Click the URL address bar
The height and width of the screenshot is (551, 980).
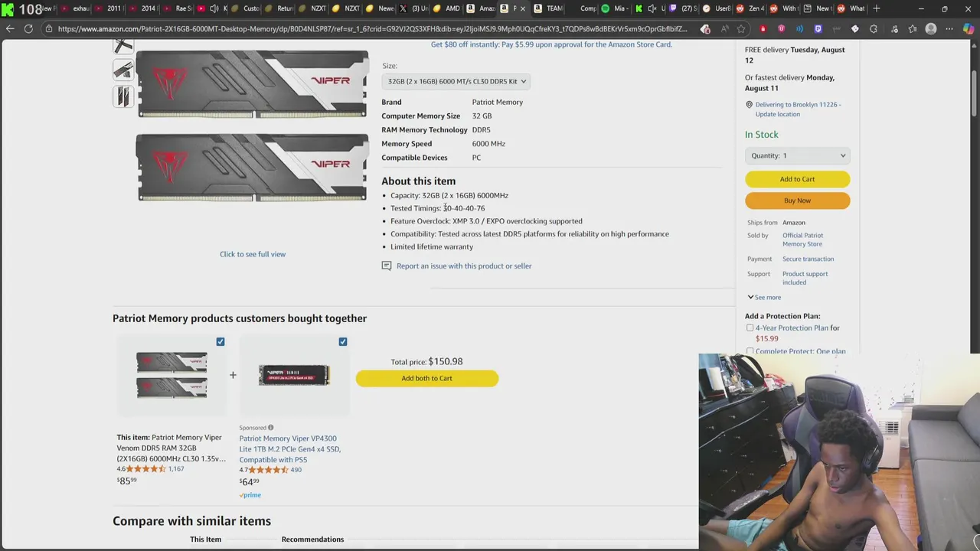coord(372,29)
